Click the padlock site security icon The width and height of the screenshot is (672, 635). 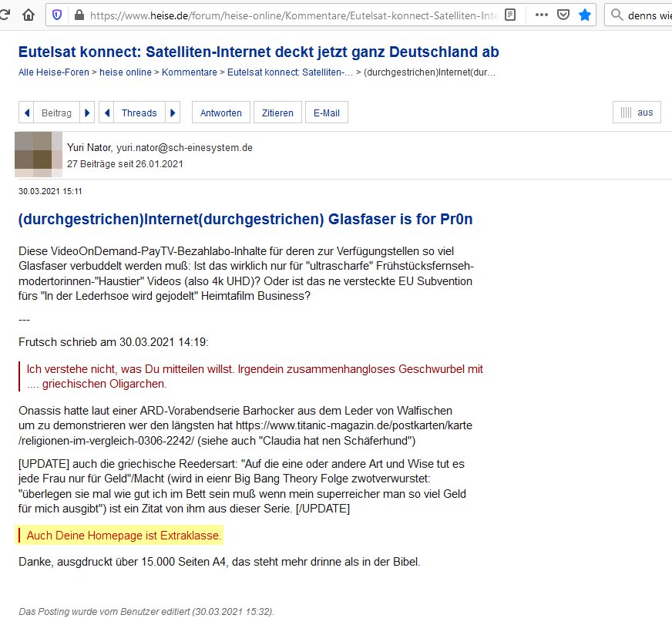click(x=78, y=15)
